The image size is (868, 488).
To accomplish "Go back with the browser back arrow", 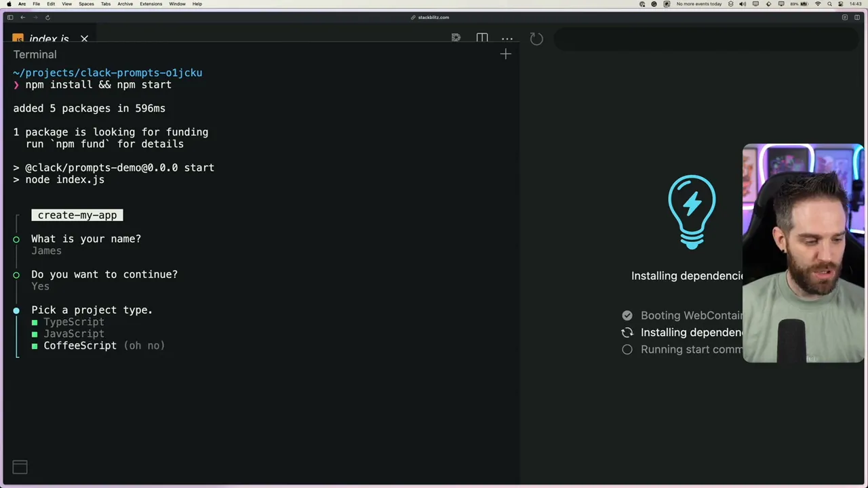I will 22,17.
